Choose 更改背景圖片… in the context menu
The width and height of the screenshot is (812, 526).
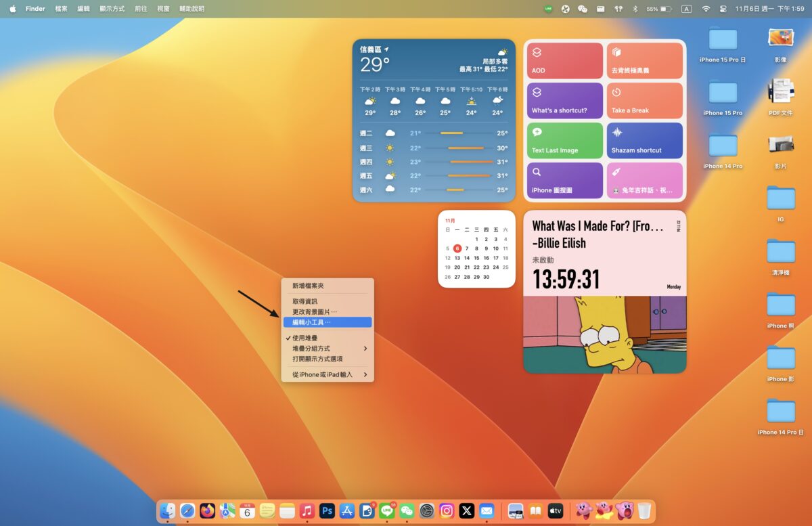coord(328,311)
